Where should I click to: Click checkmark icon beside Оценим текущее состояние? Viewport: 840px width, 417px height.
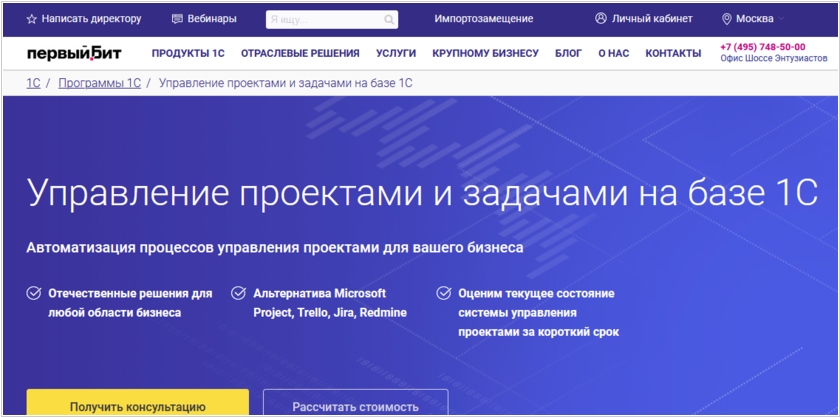pos(444,293)
